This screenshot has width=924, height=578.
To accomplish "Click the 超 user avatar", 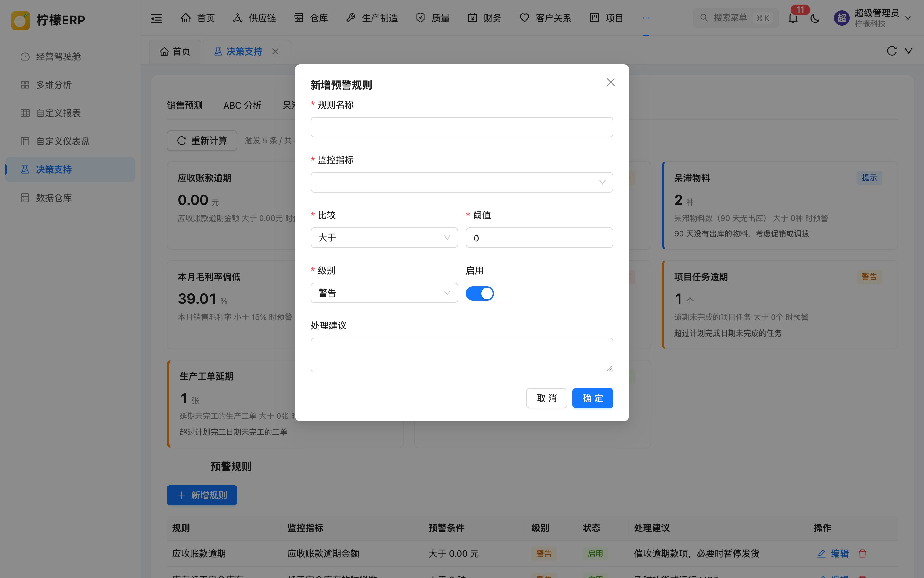I will [842, 18].
